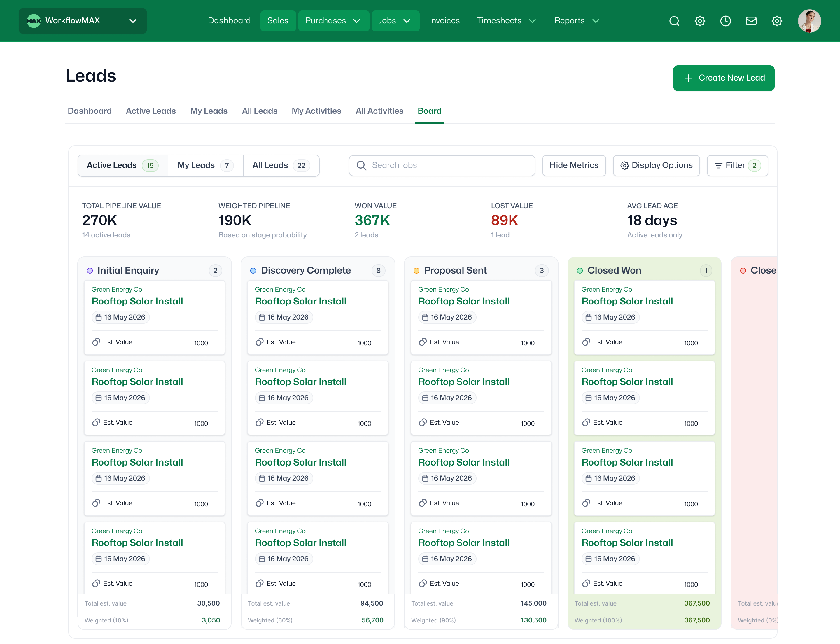The width and height of the screenshot is (840, 644).
Task: Click the Discovery Complete count badge 8
Action: tap(378, 271)
